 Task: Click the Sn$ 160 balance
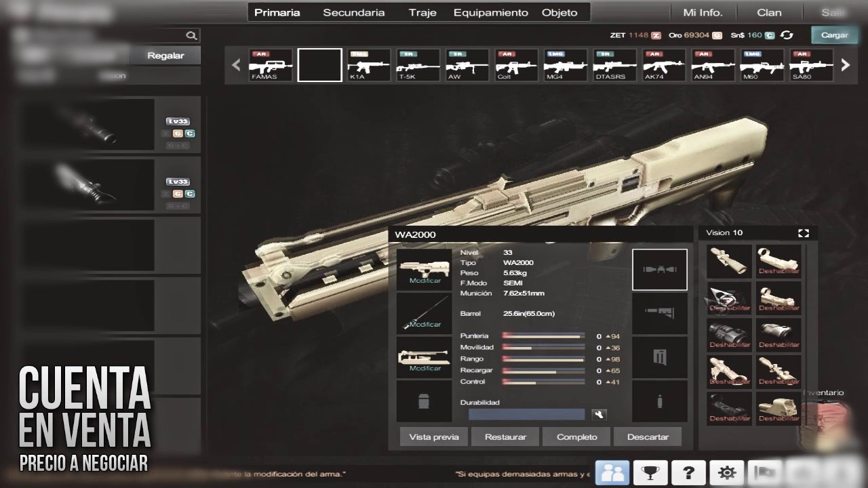[x=752, y=35]
